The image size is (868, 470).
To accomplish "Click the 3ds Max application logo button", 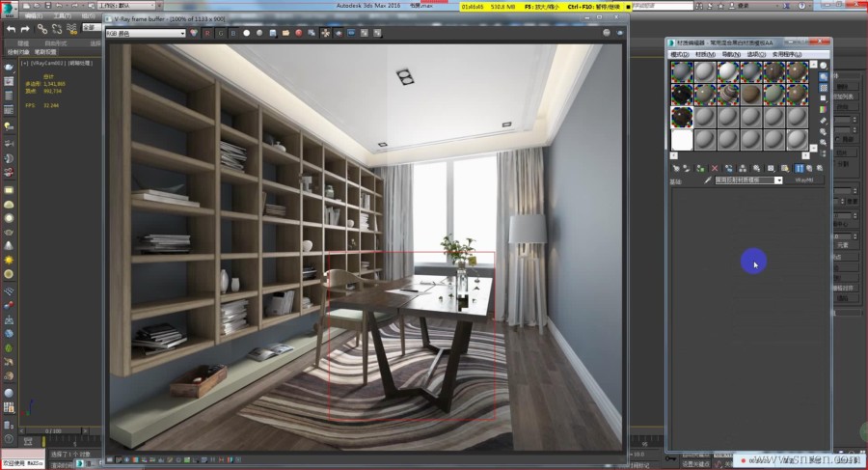I will (9, 10).
